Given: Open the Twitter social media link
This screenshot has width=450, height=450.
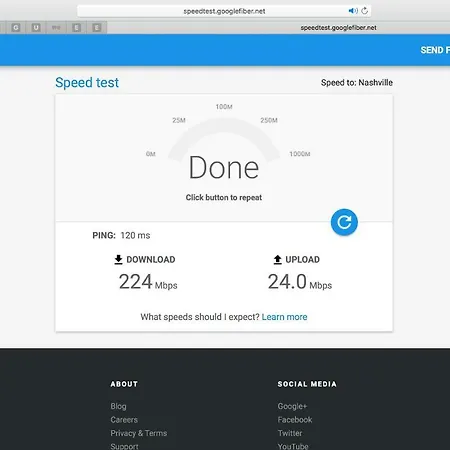Looking at the screenshot, I should tap(290, 433).
